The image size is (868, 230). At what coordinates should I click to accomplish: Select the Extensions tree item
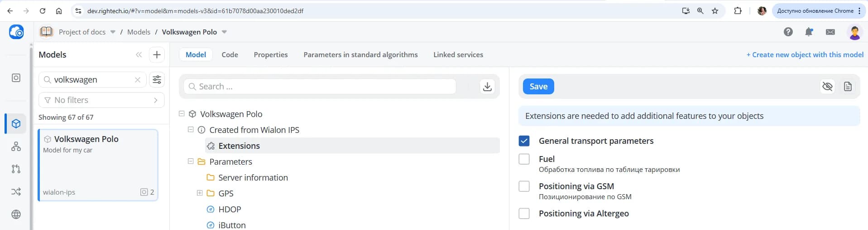pyautogui.click(x=352, y=146)
